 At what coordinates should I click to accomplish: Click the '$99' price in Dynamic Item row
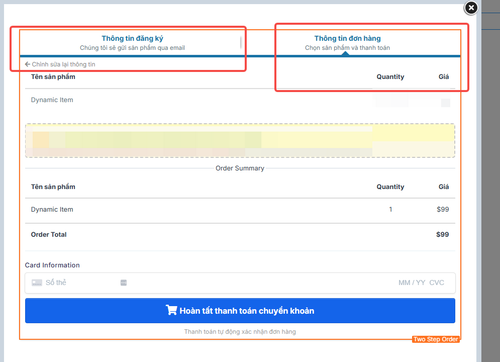pos(443,209)
